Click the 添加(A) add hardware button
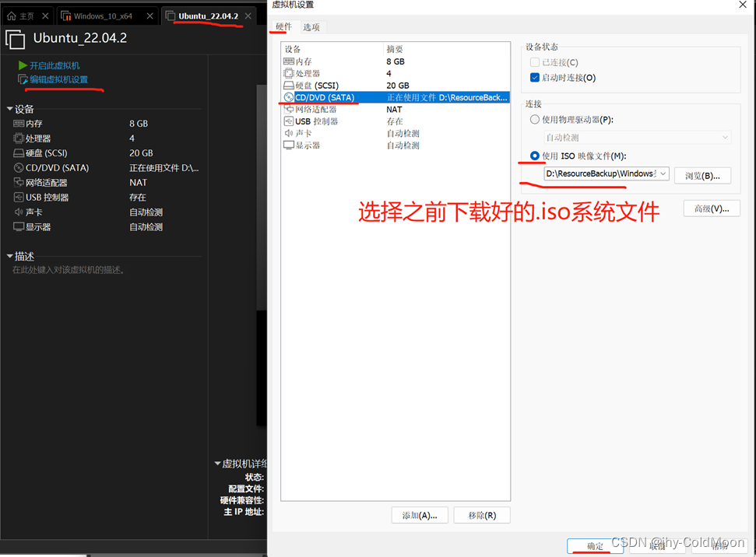The height and width of the screenshot is (557, 756). [419, 514]
